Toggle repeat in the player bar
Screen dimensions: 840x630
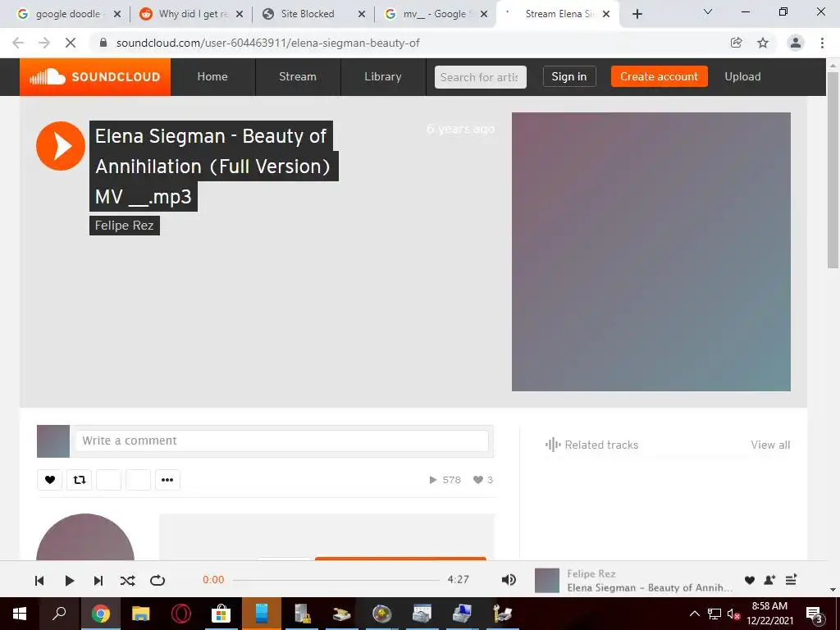157,580
